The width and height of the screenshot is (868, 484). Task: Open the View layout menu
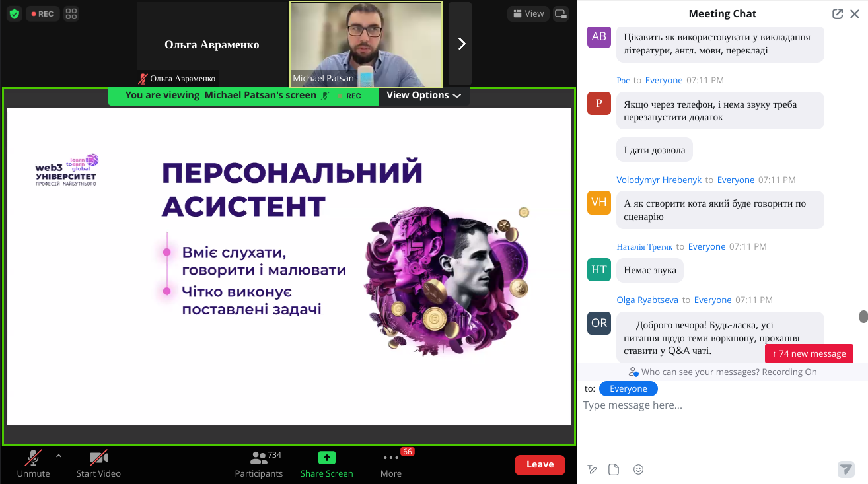click(x=528, y=14)
